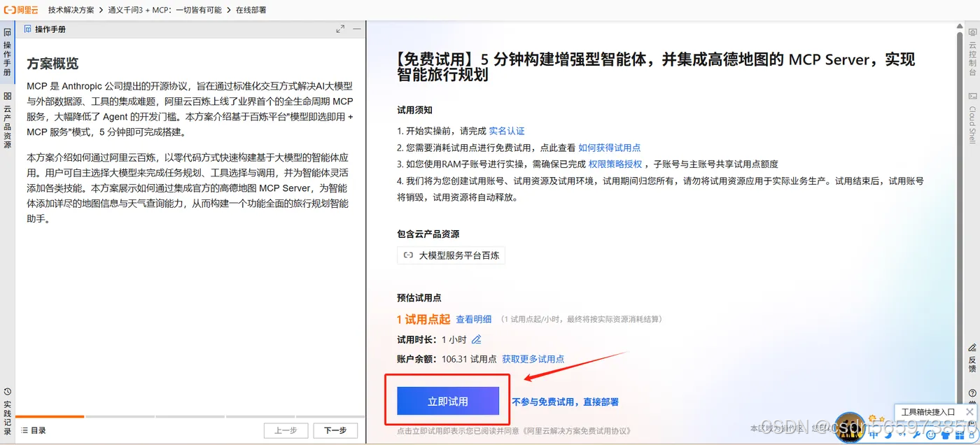Select 云产品资源 tab in left sidebar
The height and width of the screenshot is (445, 980).
7,120
